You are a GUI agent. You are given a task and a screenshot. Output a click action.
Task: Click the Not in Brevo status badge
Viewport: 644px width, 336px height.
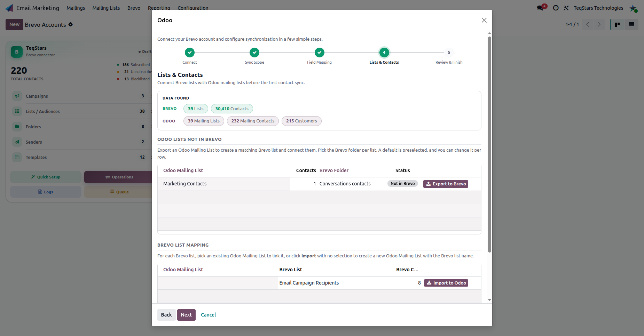click(403, 184)
